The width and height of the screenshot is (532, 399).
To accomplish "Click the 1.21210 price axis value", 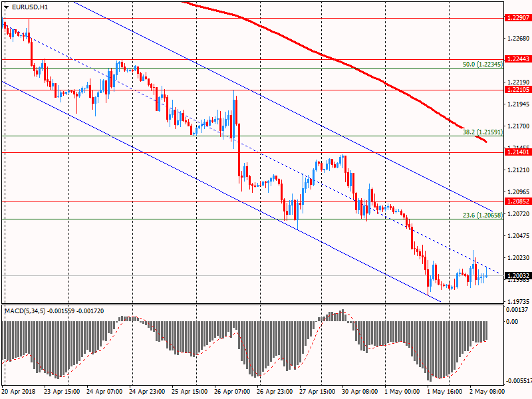I will tap(519, 170).
